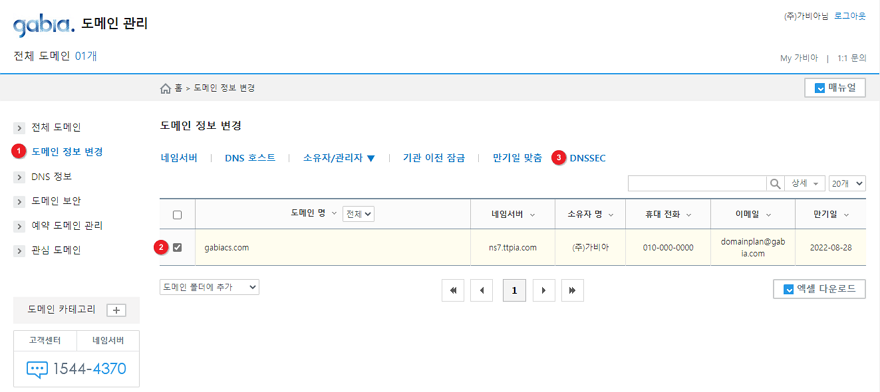The height and width of the screenshot is (392, 880).
Task: Open 예약 도메인 관리 in the sidebar
Action: pyautogui.click(x=67, y=226)
